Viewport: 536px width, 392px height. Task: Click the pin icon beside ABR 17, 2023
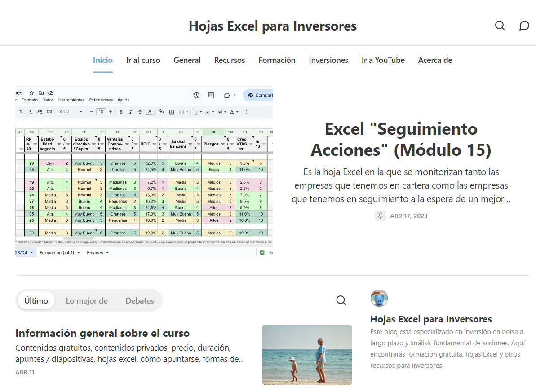[380, 216]
